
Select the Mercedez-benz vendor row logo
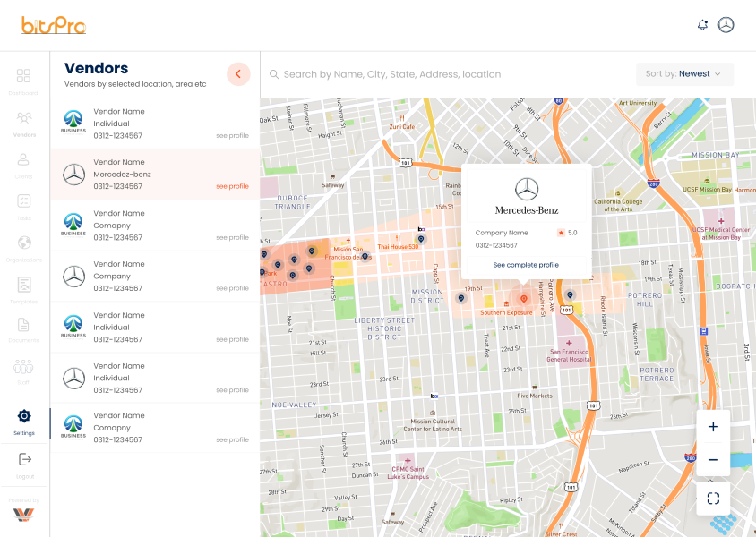(x=73, y=175)
